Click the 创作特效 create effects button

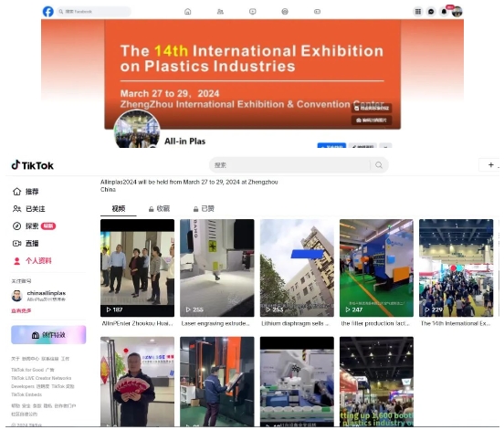(x=48, y=335)
